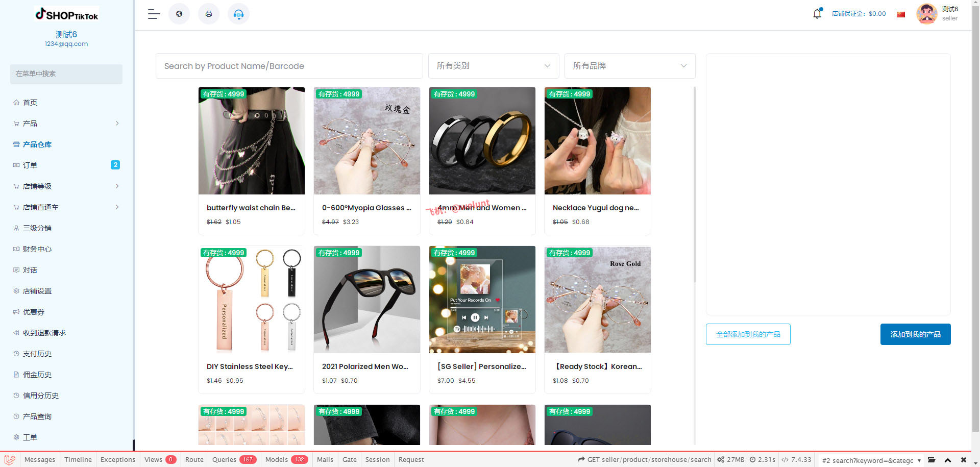
Task: Click the SHOP TikTok logo
Action: [x=66, y=14]
